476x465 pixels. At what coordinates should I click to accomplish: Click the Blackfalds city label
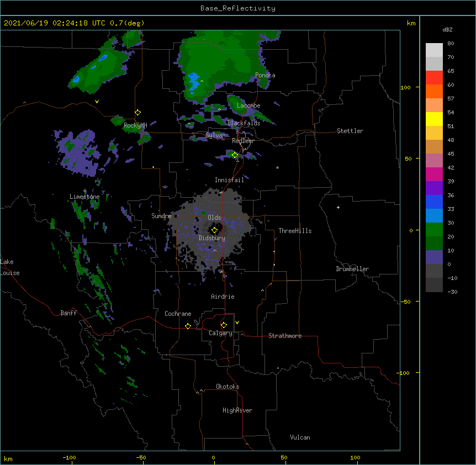click(244, 123)
